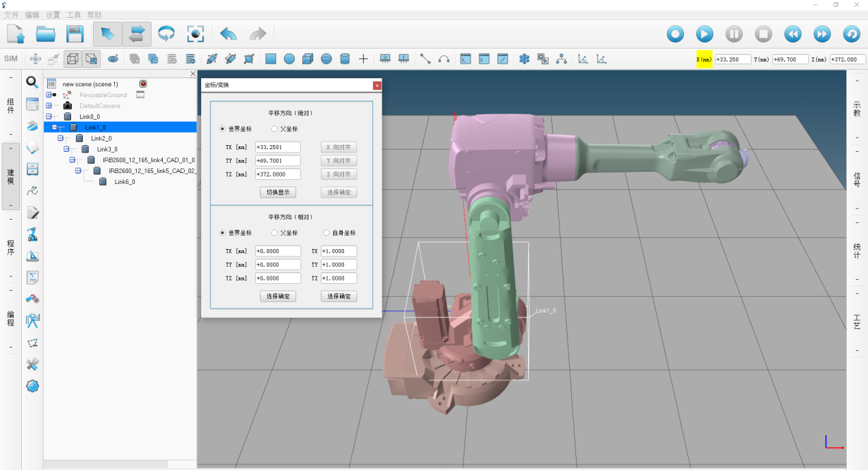The image size is (868, 470).
Task: Open the 工具 menu
Action: click(73, 14)
